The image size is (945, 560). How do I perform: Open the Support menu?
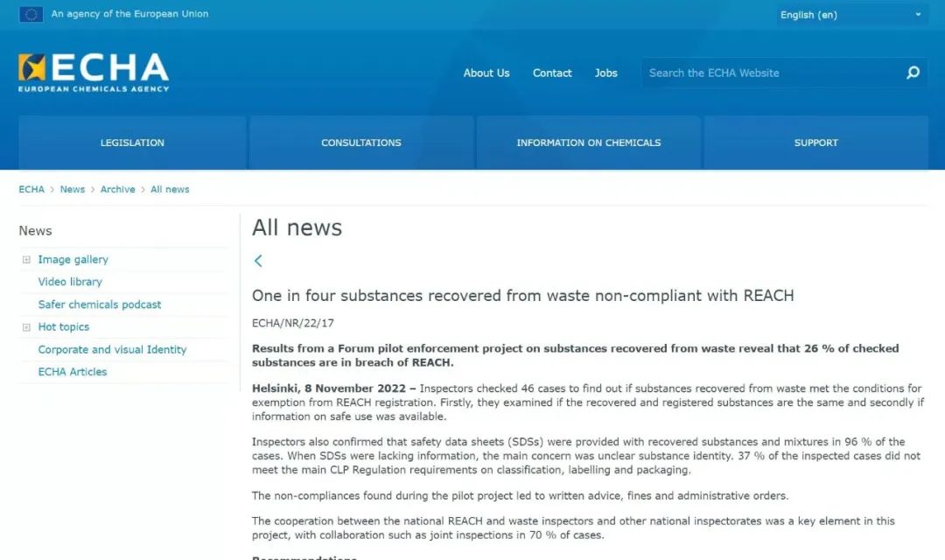(815, 143)
